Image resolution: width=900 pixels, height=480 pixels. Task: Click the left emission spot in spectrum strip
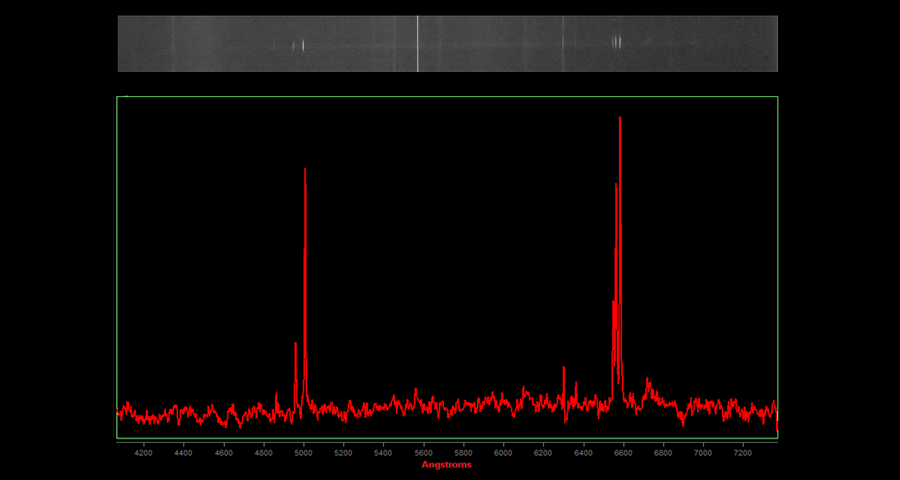[x=301, y=44]
